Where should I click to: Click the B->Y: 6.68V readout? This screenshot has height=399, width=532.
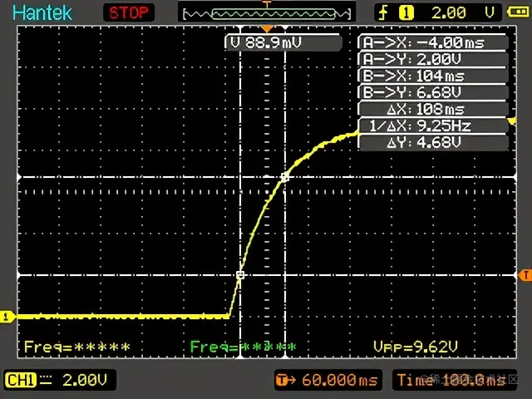pos(433,92)
